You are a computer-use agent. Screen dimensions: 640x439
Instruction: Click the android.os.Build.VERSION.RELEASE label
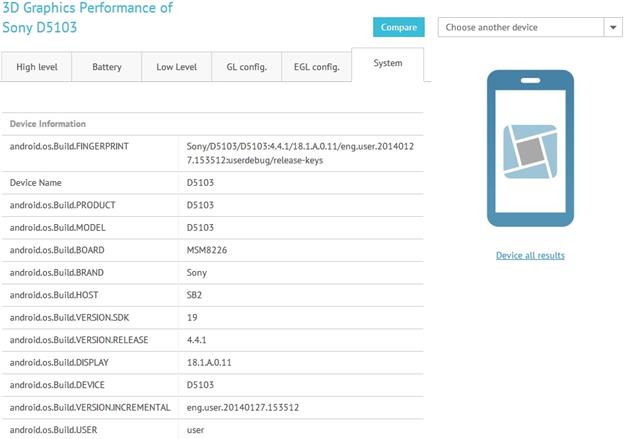pyautogui.click(x=79, y=339)
